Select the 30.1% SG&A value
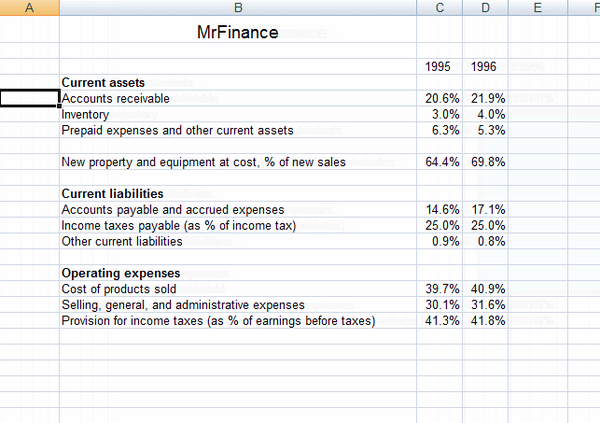The width and height of the screenshot is (600, 423). 442,305
